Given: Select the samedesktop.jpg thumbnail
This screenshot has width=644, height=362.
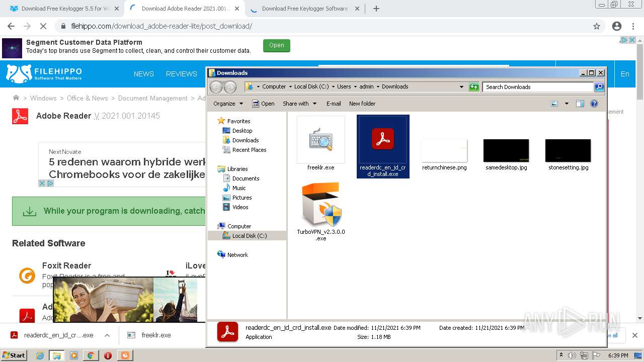Looking at the screenshot, I should click(506, 151).
